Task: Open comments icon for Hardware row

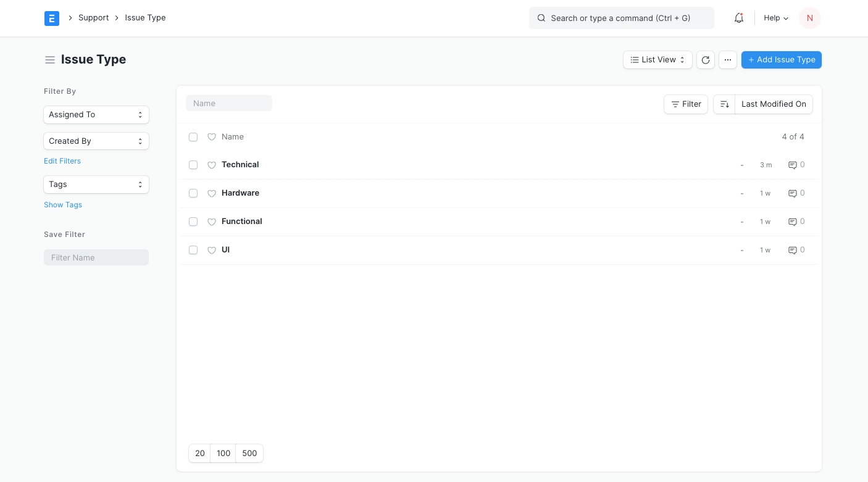Action: coord(793,194)
